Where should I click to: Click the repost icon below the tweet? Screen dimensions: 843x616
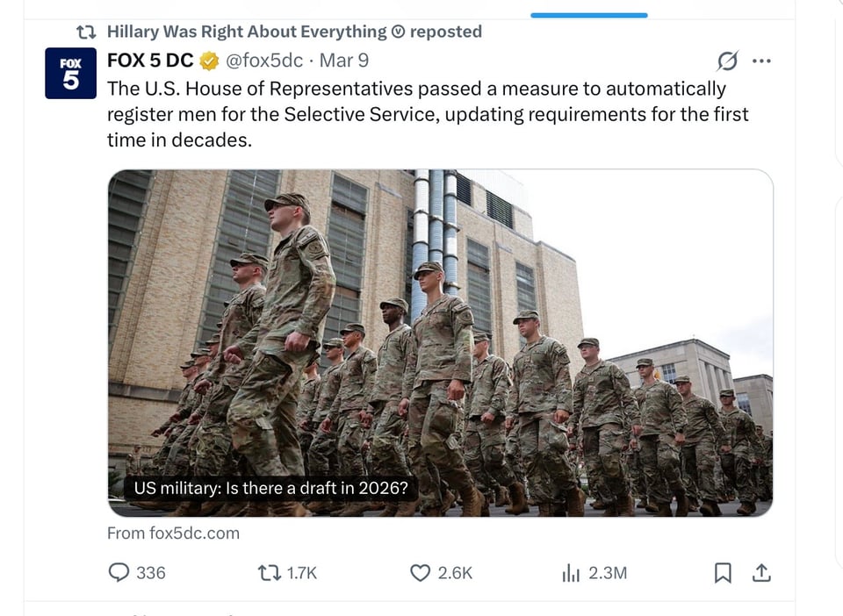click(x=268, y=573)
